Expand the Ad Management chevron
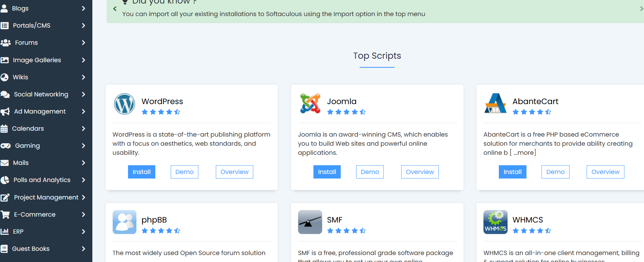The width and height of the screenshot is (644, 262). tap(83, 111)
